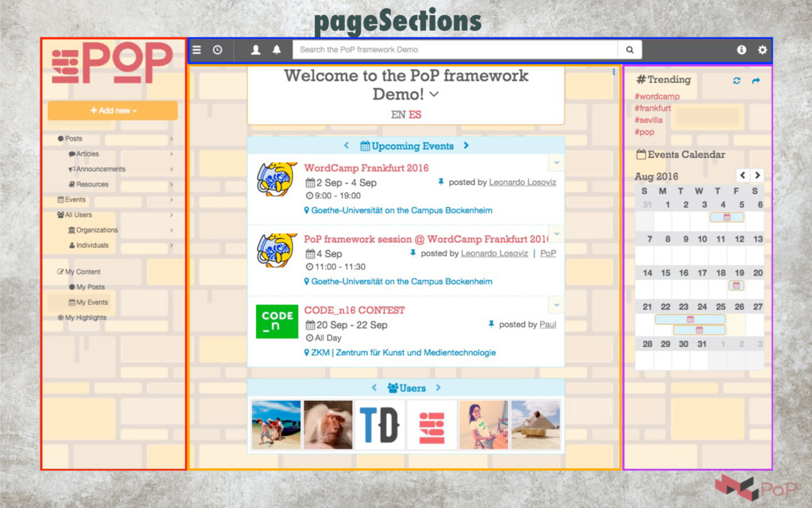812x508 pixels.
Task: Open the user account icon
Action: pyautogui.click(x=256, y=50)
